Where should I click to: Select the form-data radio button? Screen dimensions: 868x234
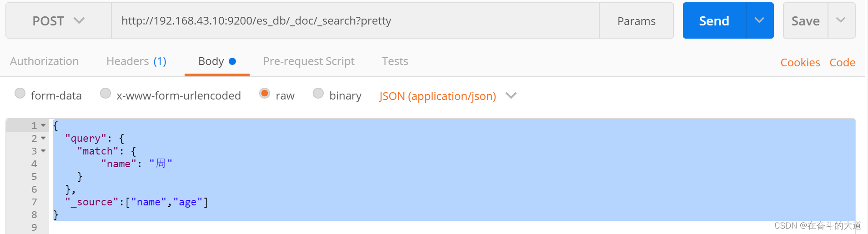[x=20, y=93]
